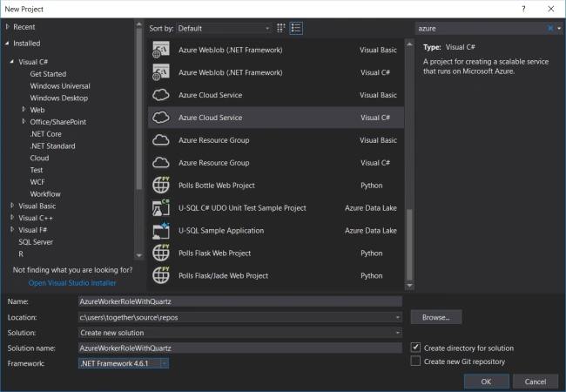The height and width of the screenshot is (392, 566).
Task: Click the U-SQL Sample Application icon
Action: 160,230
